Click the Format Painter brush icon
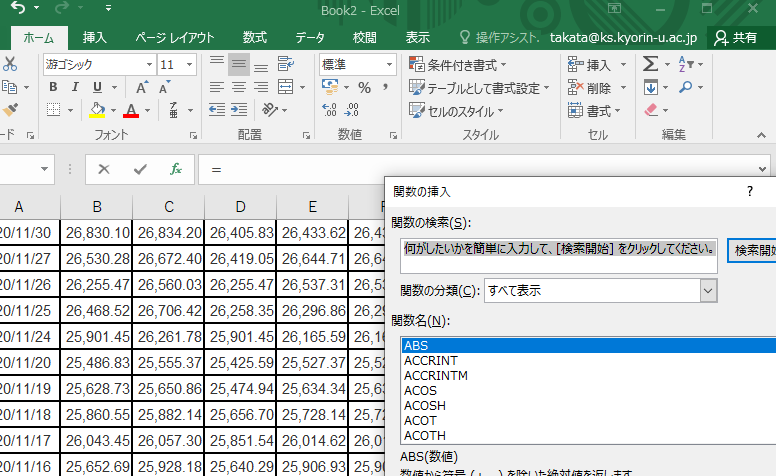The image size is (776, 476). point(10,110)
